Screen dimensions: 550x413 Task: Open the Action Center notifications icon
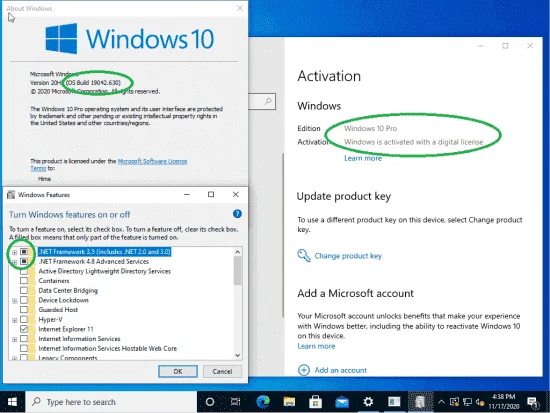(533, 402)
